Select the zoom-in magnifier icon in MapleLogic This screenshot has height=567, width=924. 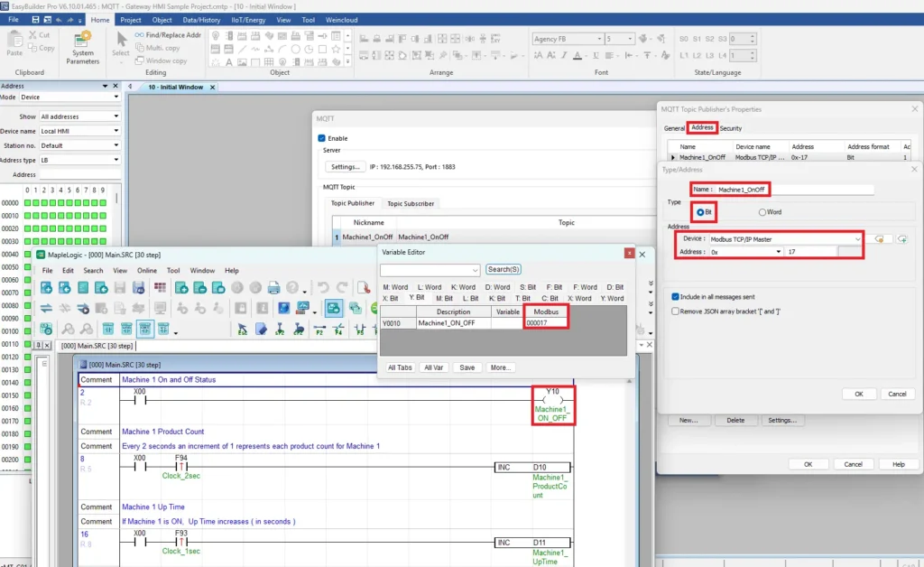tap(68, 330)
